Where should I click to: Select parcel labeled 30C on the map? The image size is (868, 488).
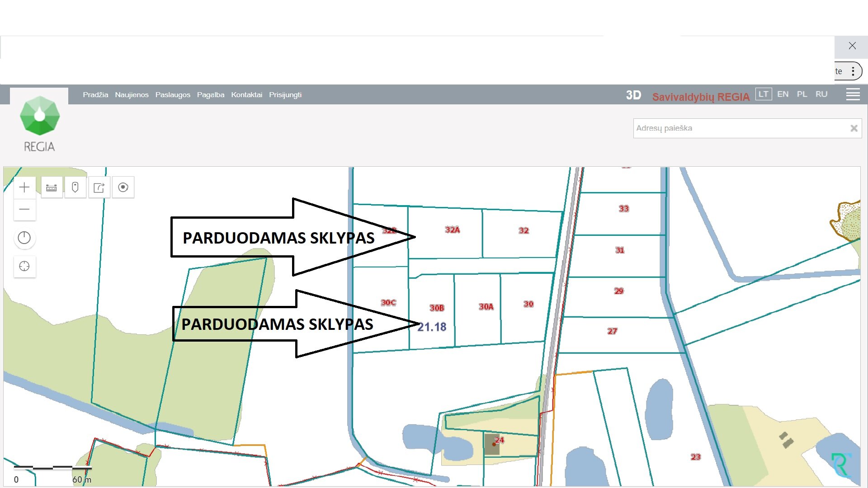tap(388, 302)
